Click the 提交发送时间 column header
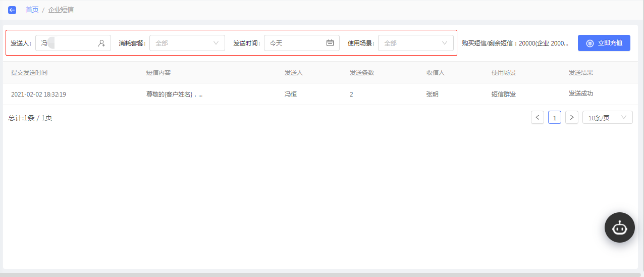 click(x=29, y=72)
